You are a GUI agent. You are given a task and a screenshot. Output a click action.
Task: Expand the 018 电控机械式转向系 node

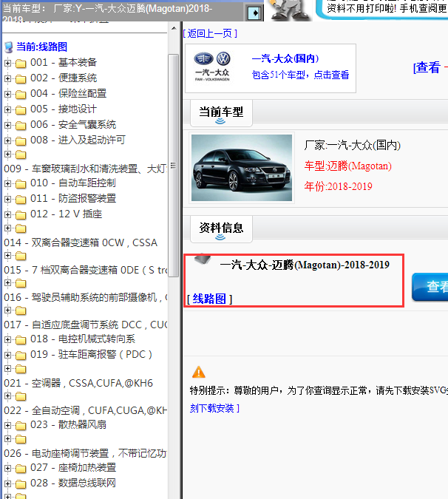click(x=7, y=340)
